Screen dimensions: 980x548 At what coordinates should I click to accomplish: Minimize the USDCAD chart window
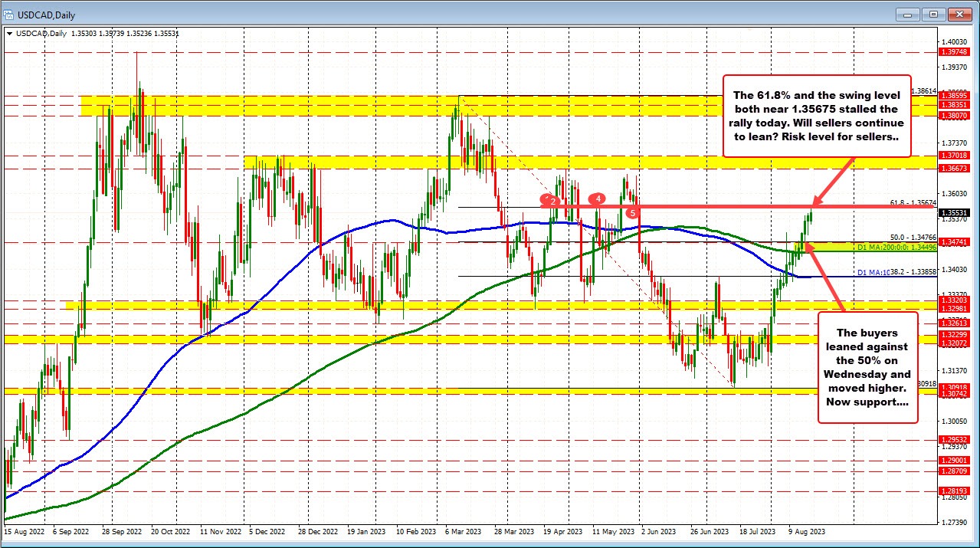(906, 14)
